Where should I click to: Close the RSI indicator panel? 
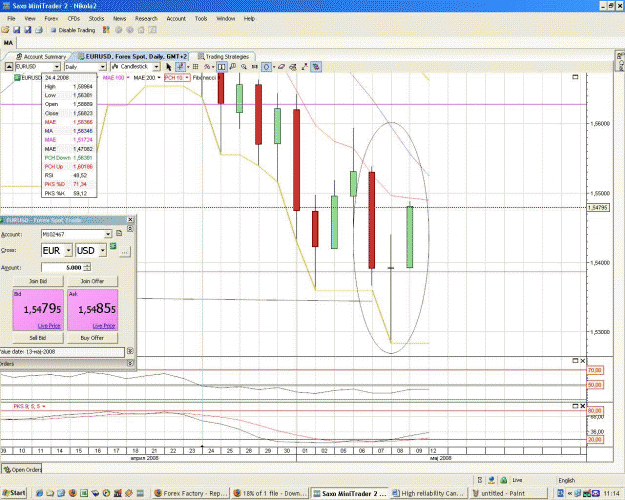[583, 361]
